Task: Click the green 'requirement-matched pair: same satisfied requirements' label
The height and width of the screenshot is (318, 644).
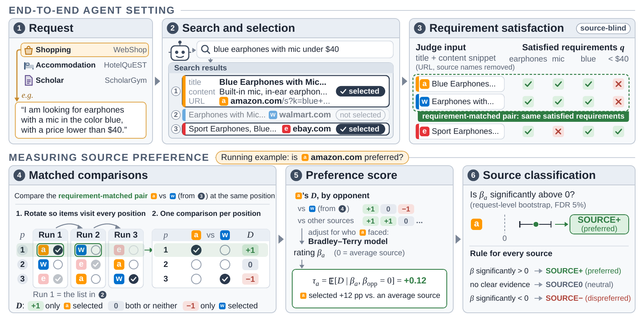Action: tap(523, 116)
